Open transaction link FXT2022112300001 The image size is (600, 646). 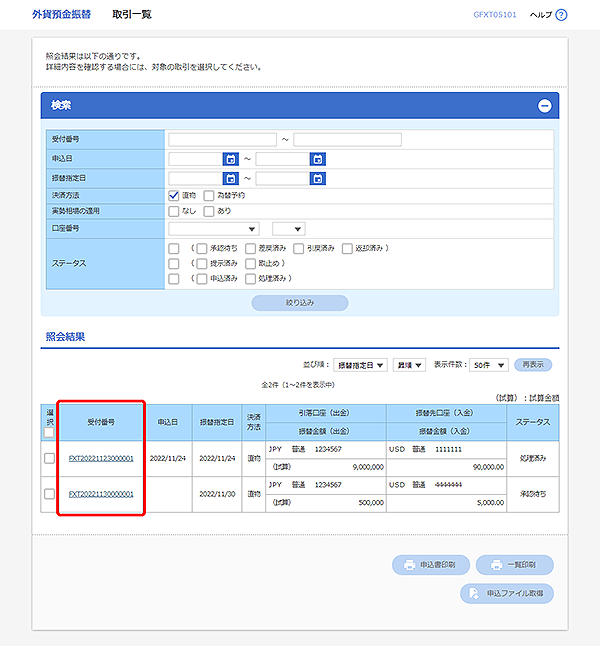pyautogui.click(x=101, y=459)
